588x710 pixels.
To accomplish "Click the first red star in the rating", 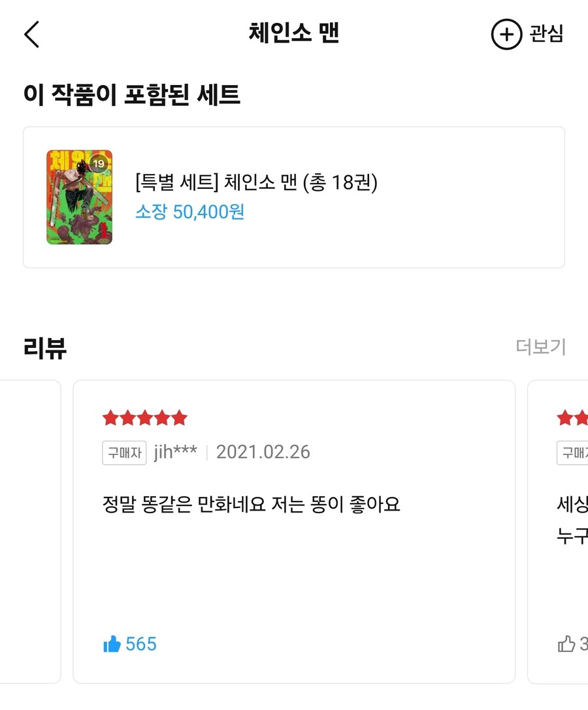I will pos(111,418).
